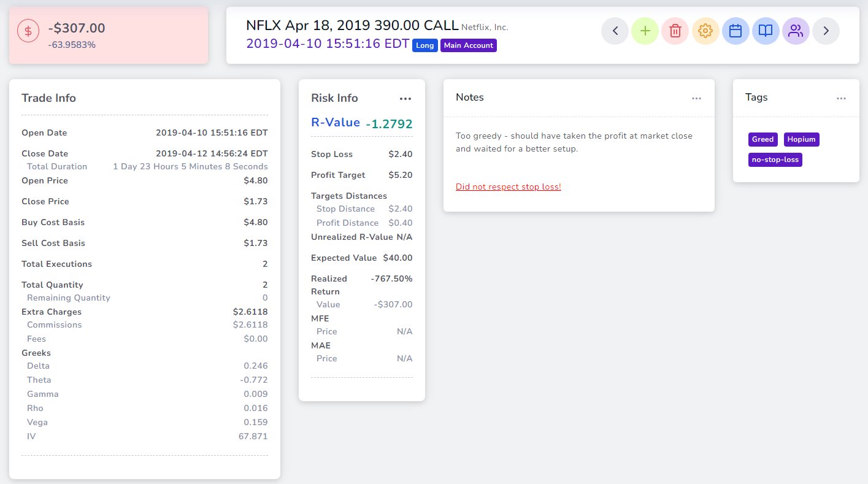Click Open Price value $4.80
The height and width of the screenshot is (484, 868).
256,180
